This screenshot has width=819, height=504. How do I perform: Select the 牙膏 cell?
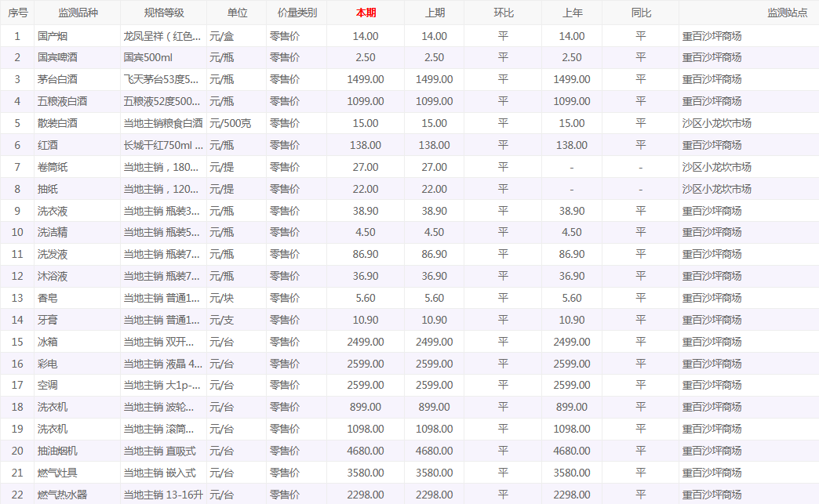coord(48,320)
